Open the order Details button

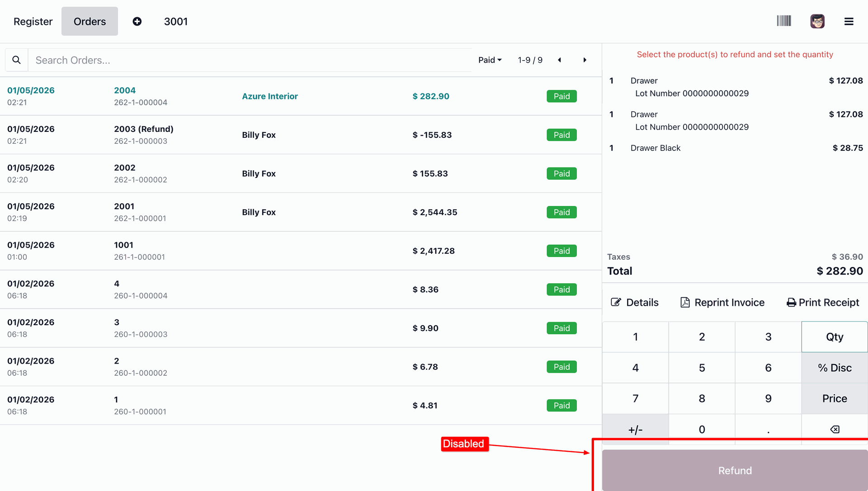tap(635, 303)
